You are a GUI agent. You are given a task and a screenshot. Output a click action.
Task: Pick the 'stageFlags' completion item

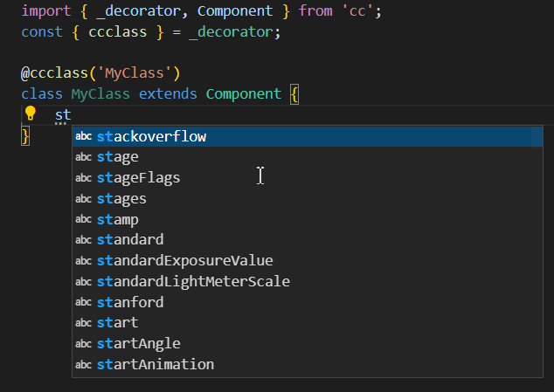click(x=138, y=177)
